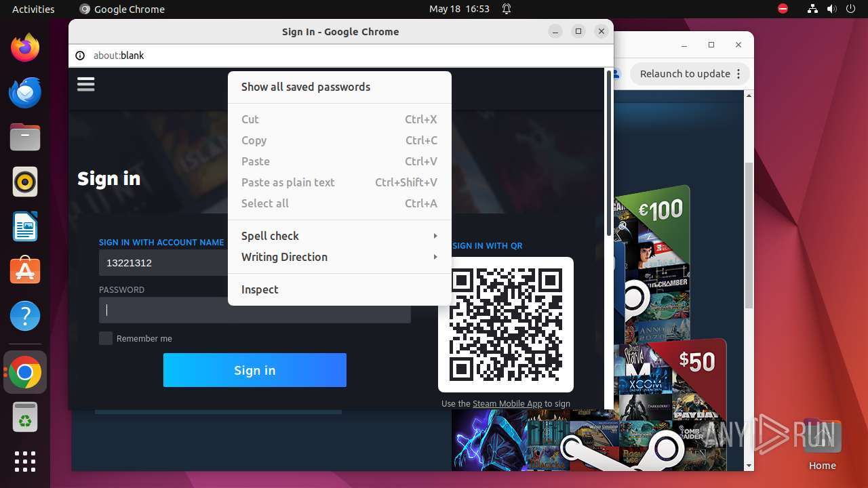Click the Steam QR code image

pos(506,324)
